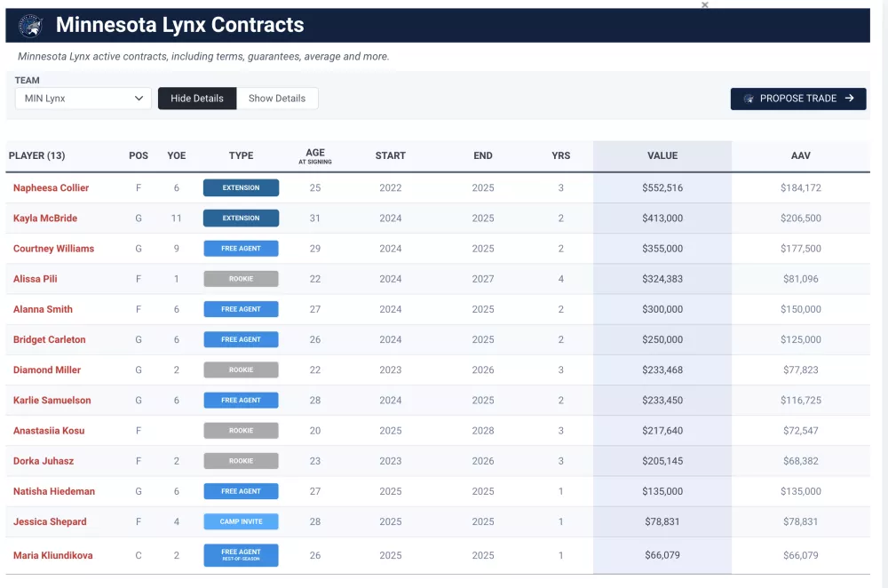Click the $413,000 contract value
The image size is (888, 588).
(662, 219)
